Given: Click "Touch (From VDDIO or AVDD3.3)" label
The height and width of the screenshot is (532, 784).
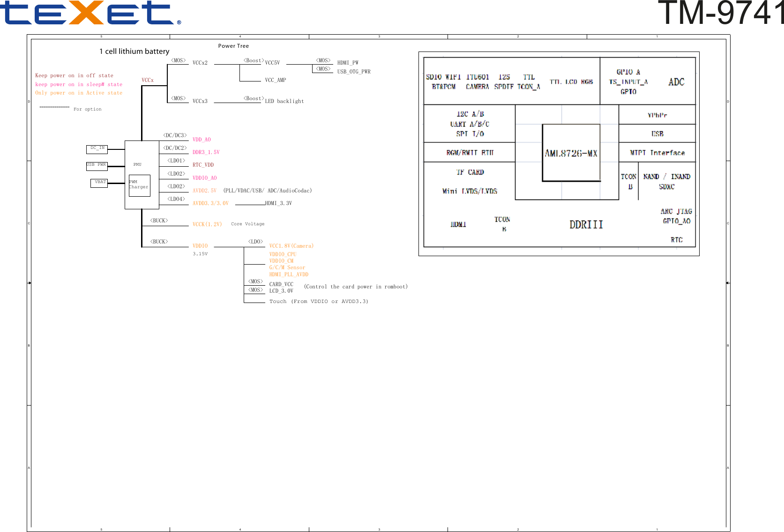Looking at the screenshot, I should [319, 302].
